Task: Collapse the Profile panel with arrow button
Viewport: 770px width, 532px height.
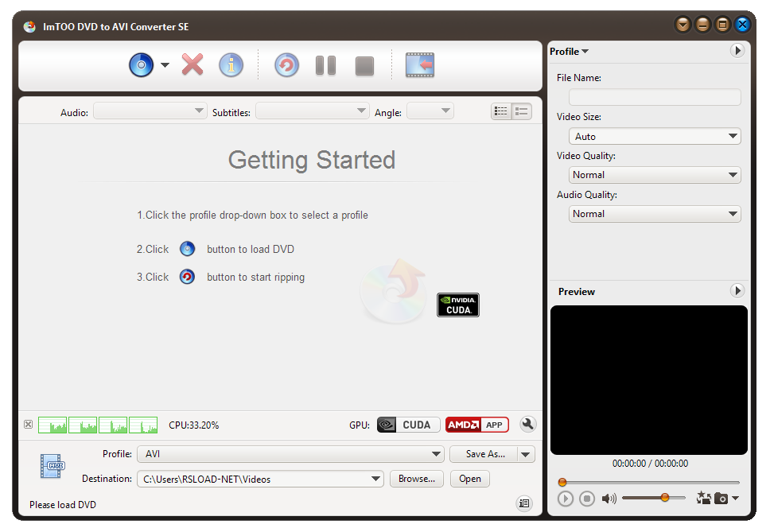Action: [737, 51]
